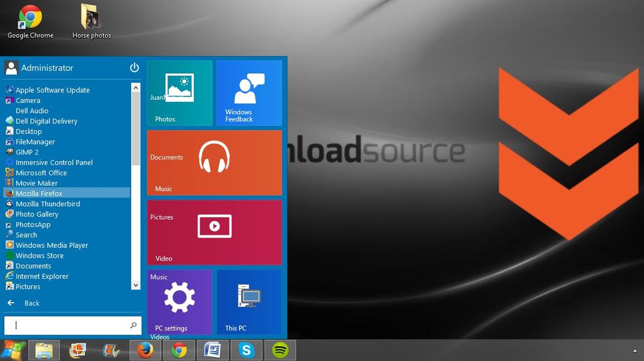Click the Windows Start button
This screenshot has width=644, height=361.
tap(12, 350)
